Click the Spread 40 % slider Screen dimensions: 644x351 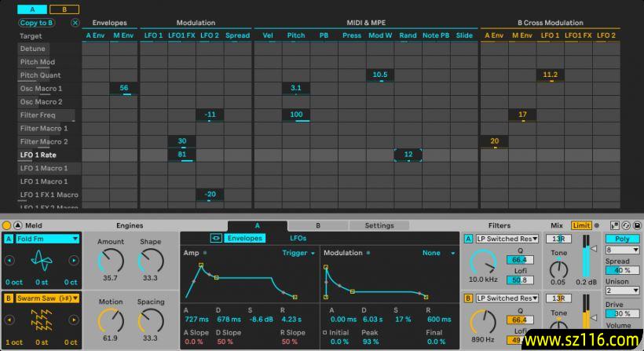(622, 270)
